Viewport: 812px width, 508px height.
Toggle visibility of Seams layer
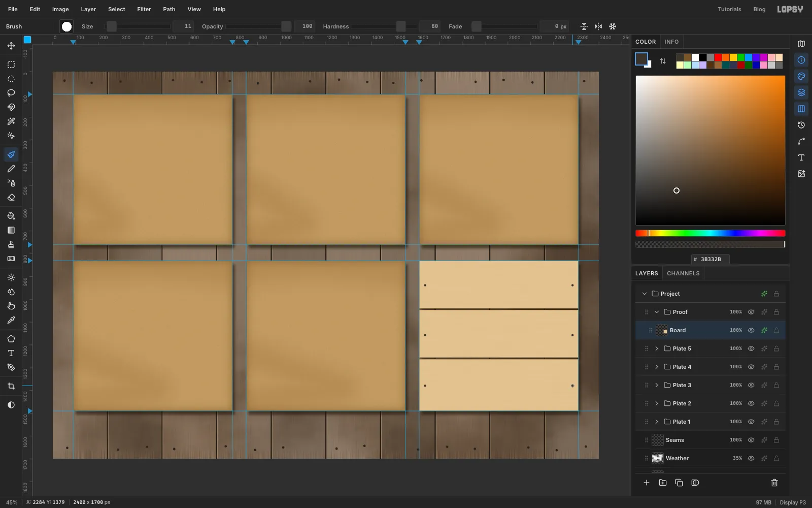751,440
